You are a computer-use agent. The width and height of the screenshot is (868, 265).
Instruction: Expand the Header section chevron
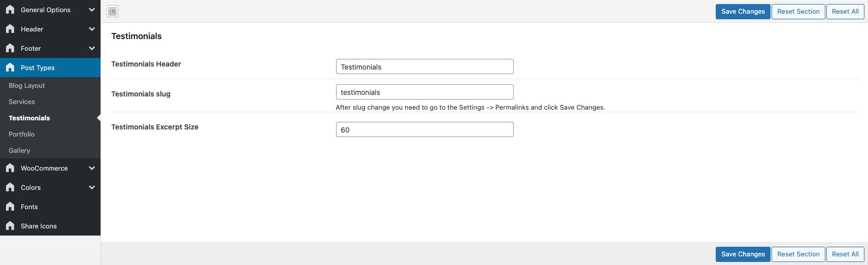click(x=92, y=29)
